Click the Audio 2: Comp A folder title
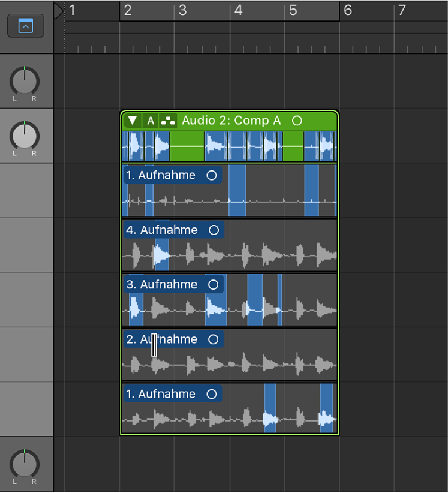 pyautogui.click(x=231, y=121)
